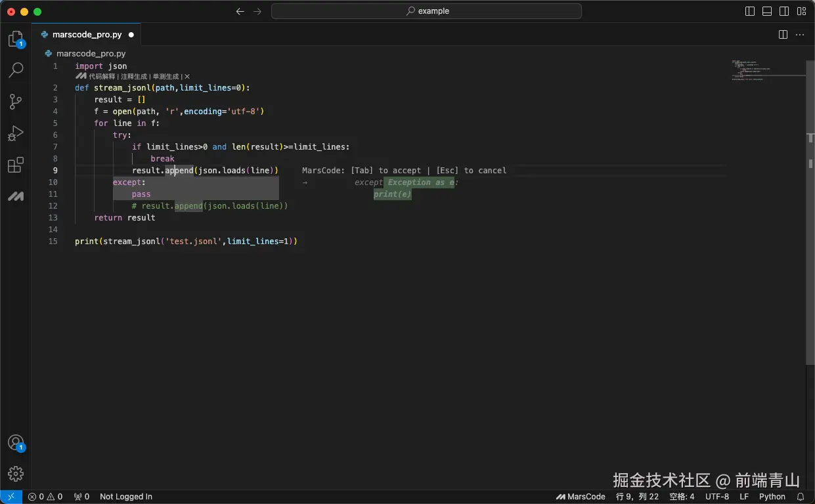Open the editor More Actions ellipsis menu
The image size is (815, 504).
point(801,35)
